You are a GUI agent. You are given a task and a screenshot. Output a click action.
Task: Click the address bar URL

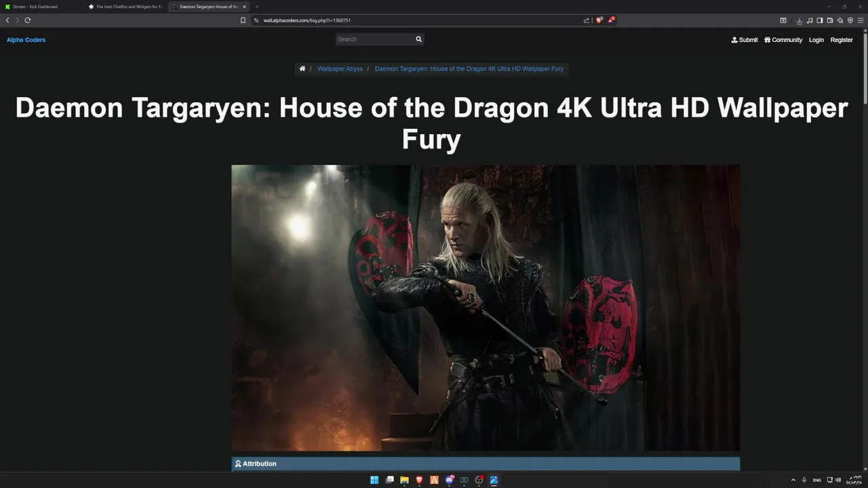pos(307,20)
